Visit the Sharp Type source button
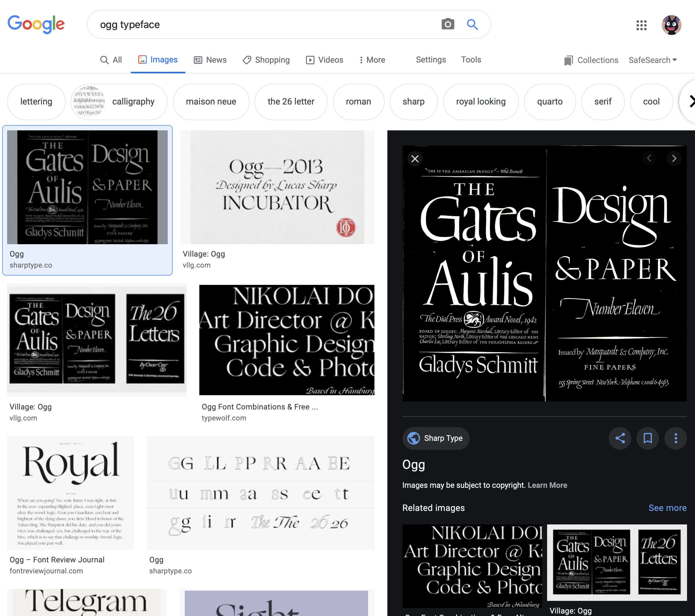Viewport: 695px width, 616px height. pyautogui.click(x=435, y=438)
